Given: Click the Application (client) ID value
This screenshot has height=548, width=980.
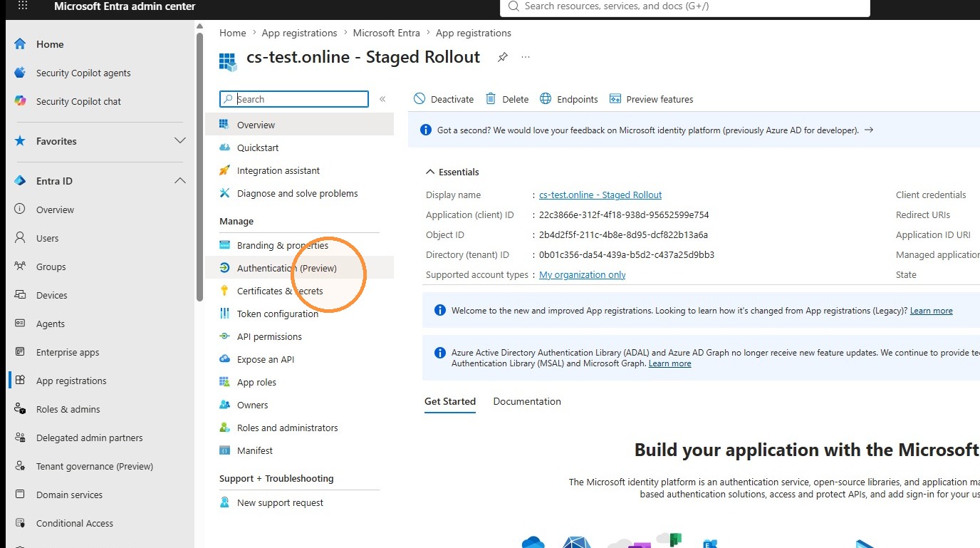Looking at the screenshot, I should click(624, 214).
